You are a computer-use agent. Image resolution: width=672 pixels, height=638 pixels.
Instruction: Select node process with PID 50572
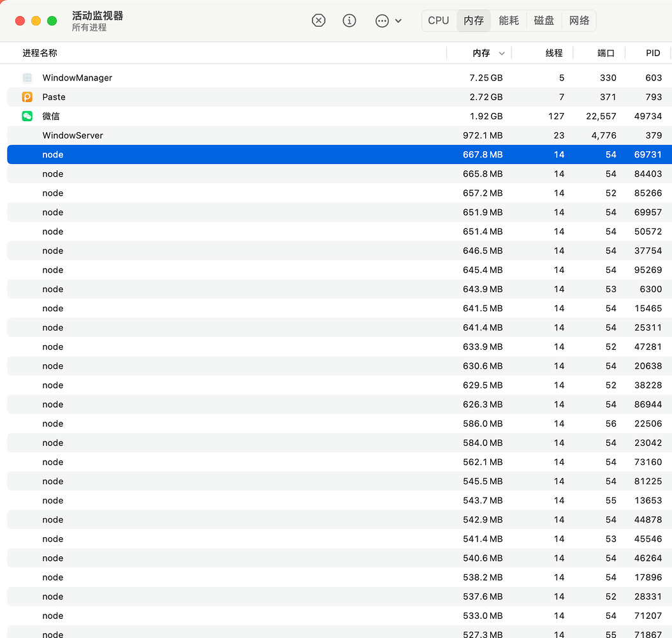coord(339,232)
